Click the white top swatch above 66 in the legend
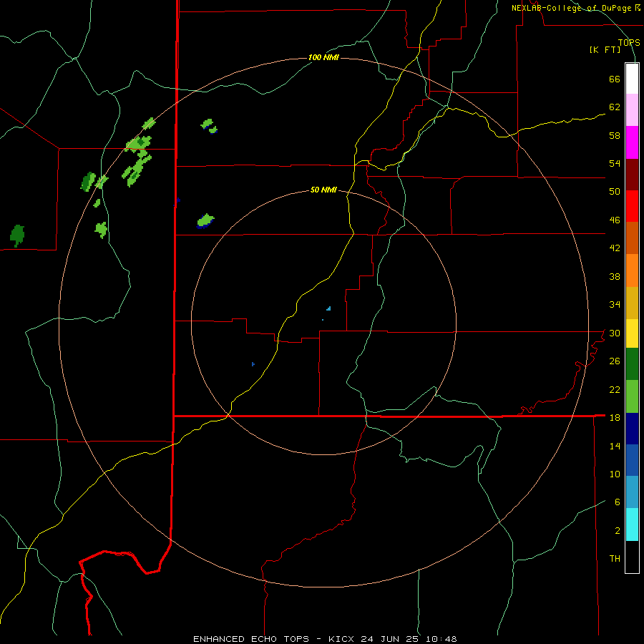The image size is (644, 644). pos(632,79)
